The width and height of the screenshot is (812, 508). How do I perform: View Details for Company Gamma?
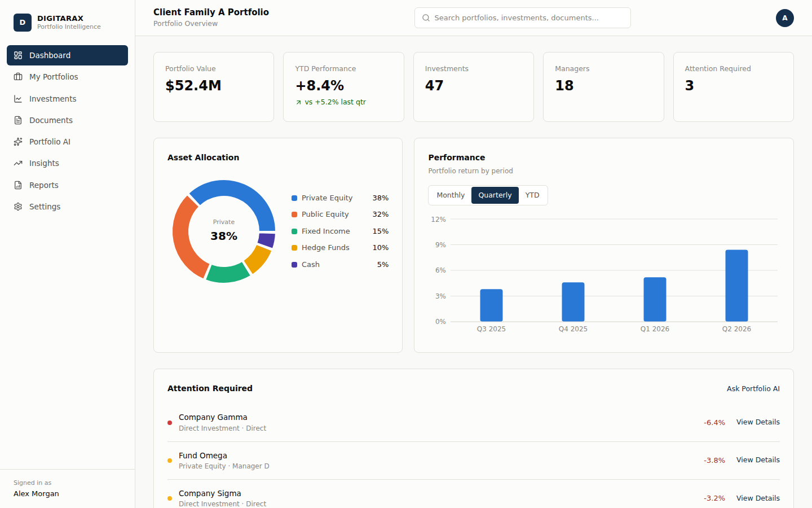(x=758, y=422)
